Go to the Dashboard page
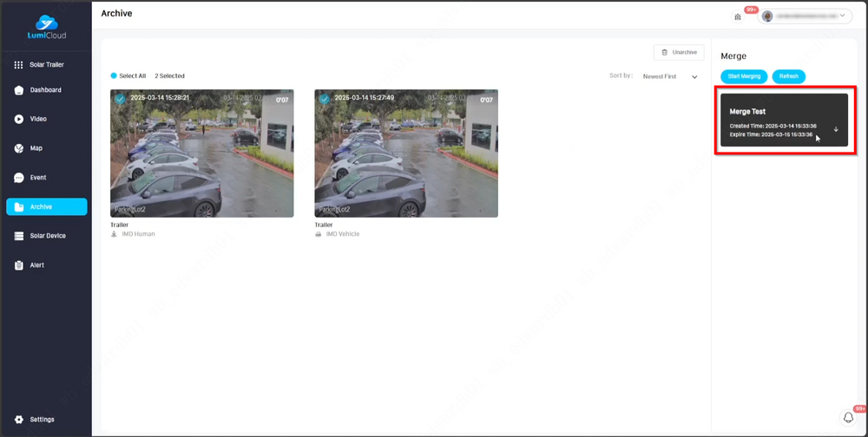This screenshot has width=868, height=437. point(46,90)
